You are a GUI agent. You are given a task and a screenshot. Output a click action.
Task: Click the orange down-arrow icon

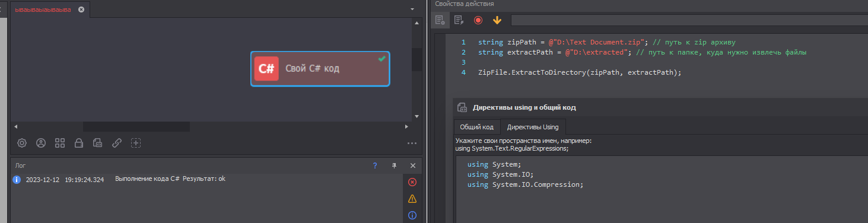[x=497, y=20]
